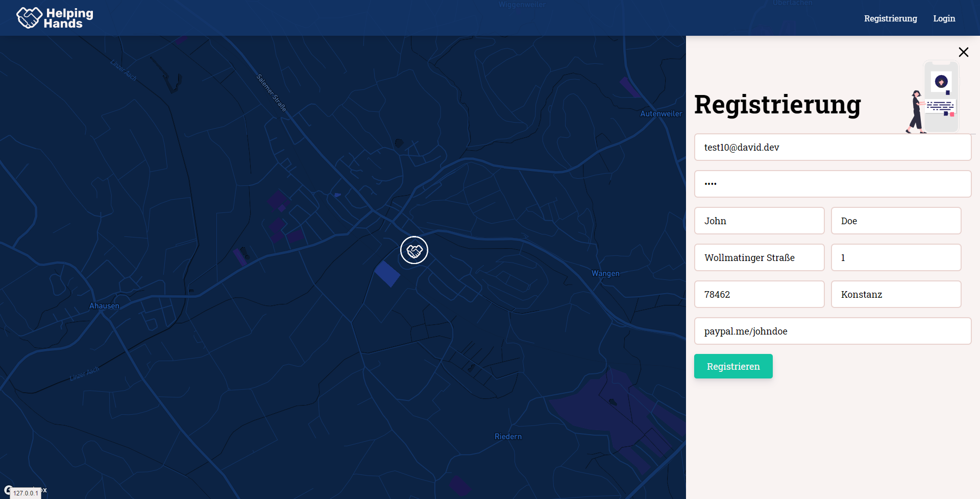Viewport: 980px width, 499px height.
Task: Click the email field with test10@david.dev
Action: (x=832, y=147)
